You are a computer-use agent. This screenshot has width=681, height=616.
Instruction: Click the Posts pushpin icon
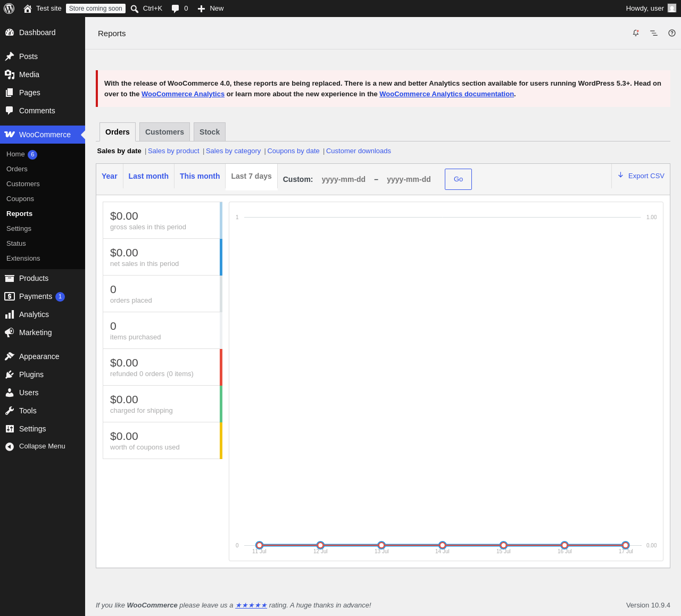pyautogui.click(x=10, y=56)
